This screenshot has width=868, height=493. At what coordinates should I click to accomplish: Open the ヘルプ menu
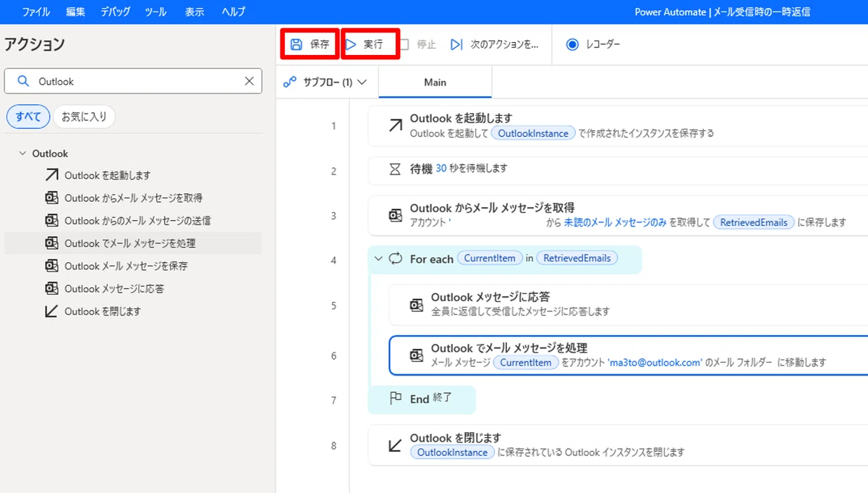pyautogui.click(x=234, y=12)
